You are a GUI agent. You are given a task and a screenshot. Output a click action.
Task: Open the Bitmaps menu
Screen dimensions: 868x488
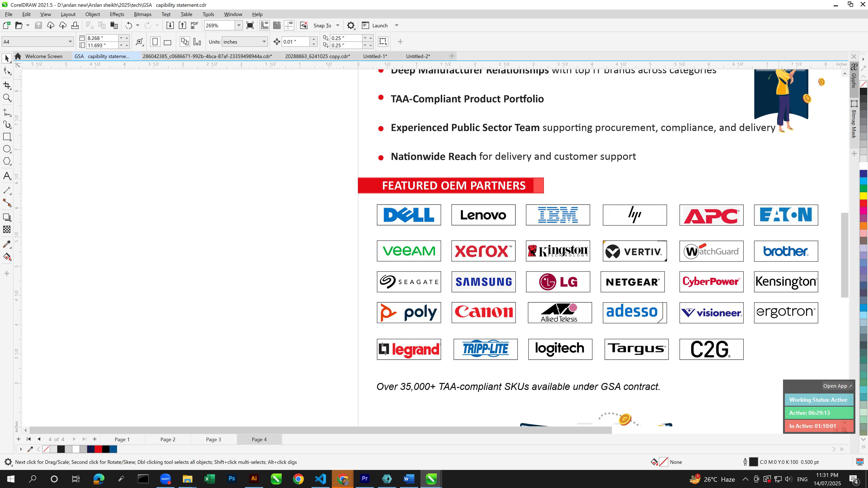143,14
